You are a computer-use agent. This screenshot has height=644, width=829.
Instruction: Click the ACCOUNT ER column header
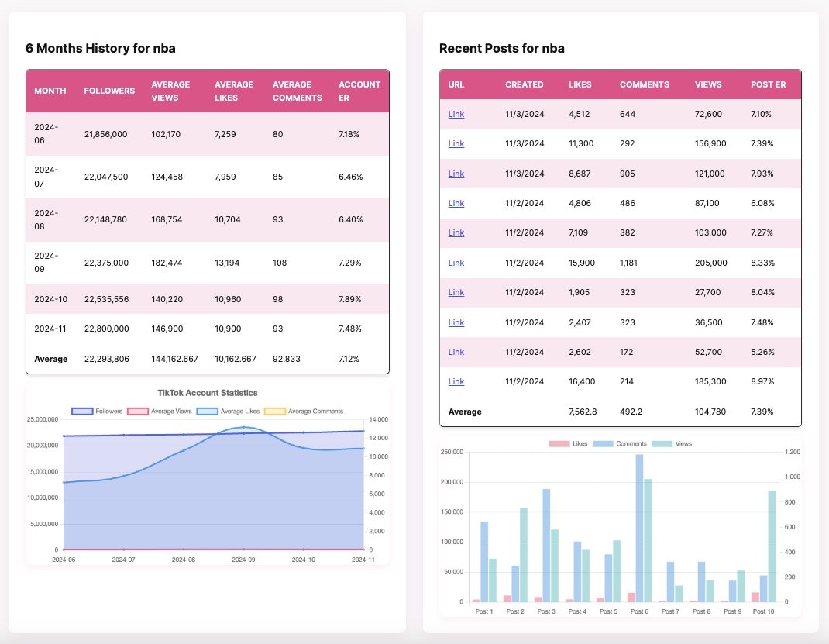[x=359, y=91]
